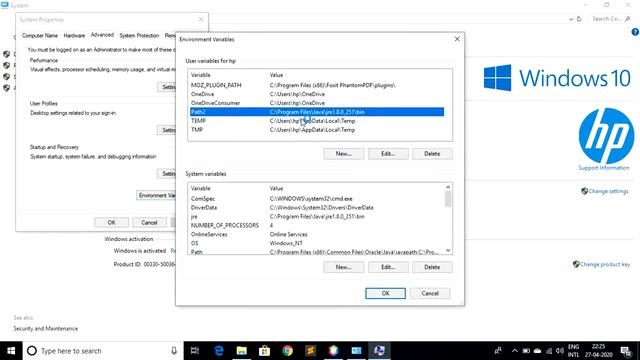Select the DriverData system variable

(317, 207)
